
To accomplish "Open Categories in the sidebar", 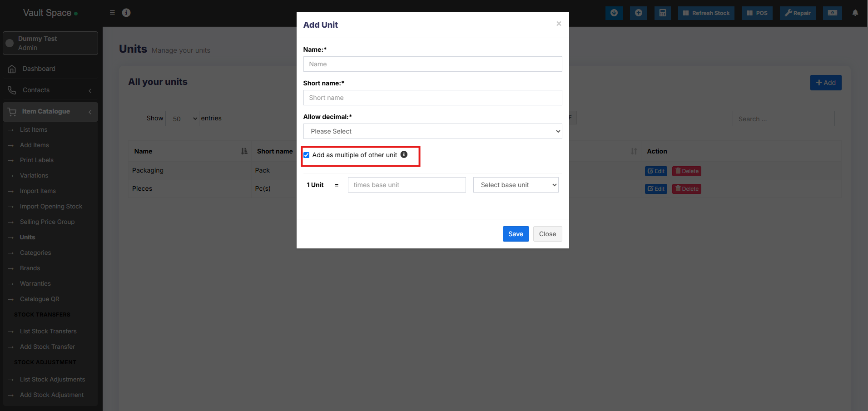I will pyautogui.click(x=35, y=253).
